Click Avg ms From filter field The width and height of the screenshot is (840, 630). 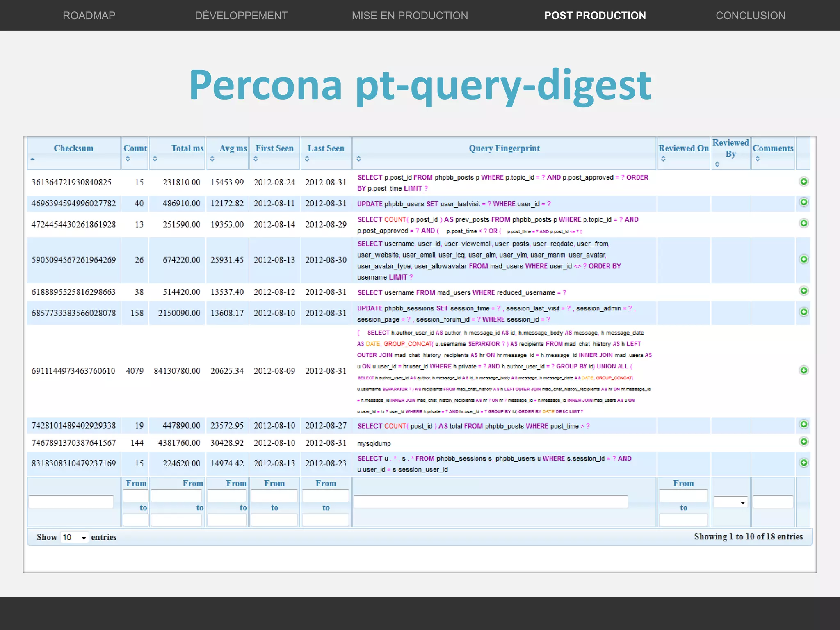point(227,495)
